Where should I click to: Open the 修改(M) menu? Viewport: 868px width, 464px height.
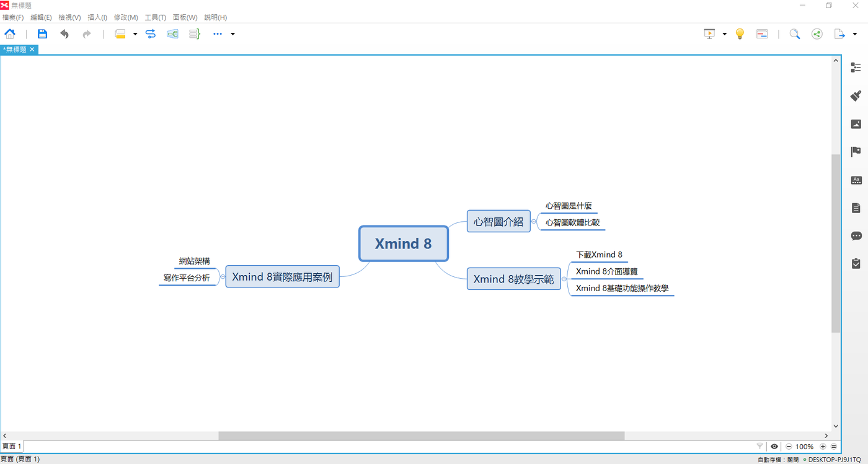pos(126,17)
